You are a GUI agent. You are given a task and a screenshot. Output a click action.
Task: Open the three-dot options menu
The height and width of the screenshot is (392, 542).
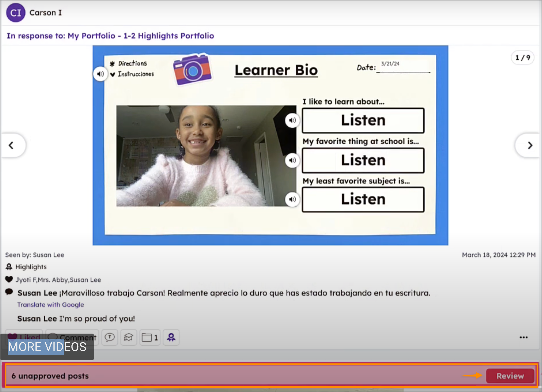pyautogui.click(x=523, y=337)
